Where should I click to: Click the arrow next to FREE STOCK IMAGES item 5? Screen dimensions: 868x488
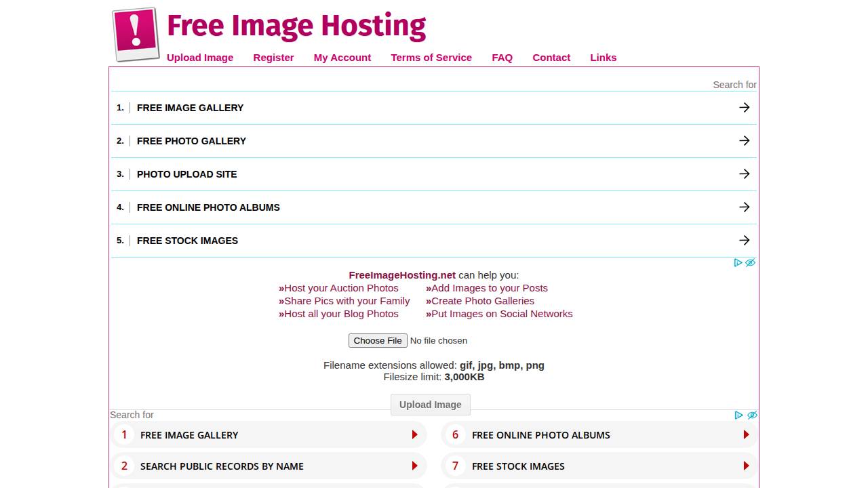(x=744, y=240)
